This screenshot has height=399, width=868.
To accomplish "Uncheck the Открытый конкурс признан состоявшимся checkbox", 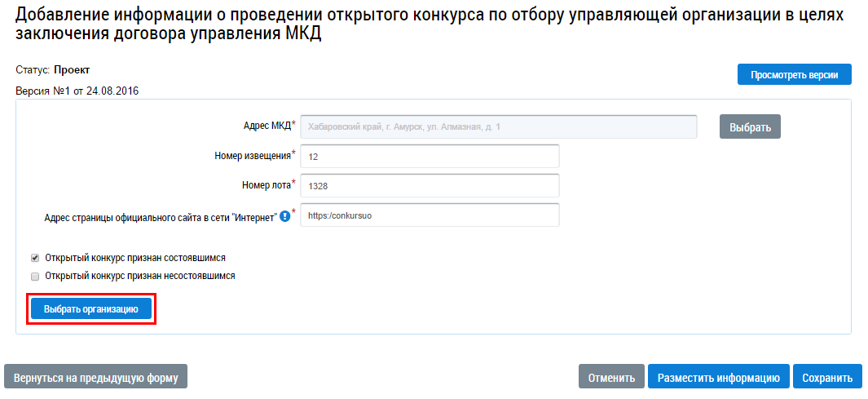I will tap(35, 258).
